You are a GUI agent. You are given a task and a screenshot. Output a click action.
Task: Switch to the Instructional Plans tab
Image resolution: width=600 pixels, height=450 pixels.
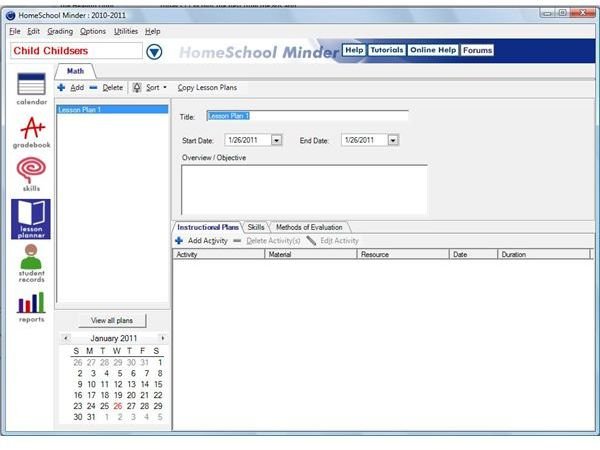pos(208,227)
